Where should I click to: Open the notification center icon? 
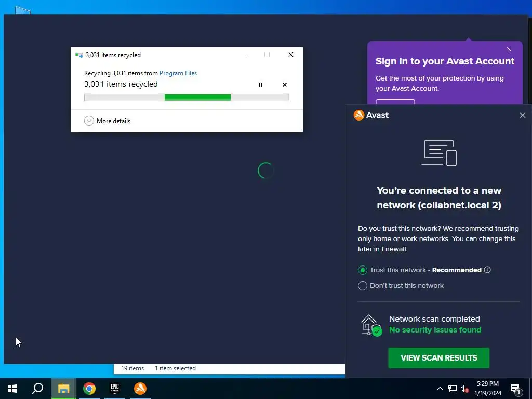[515, 389]
